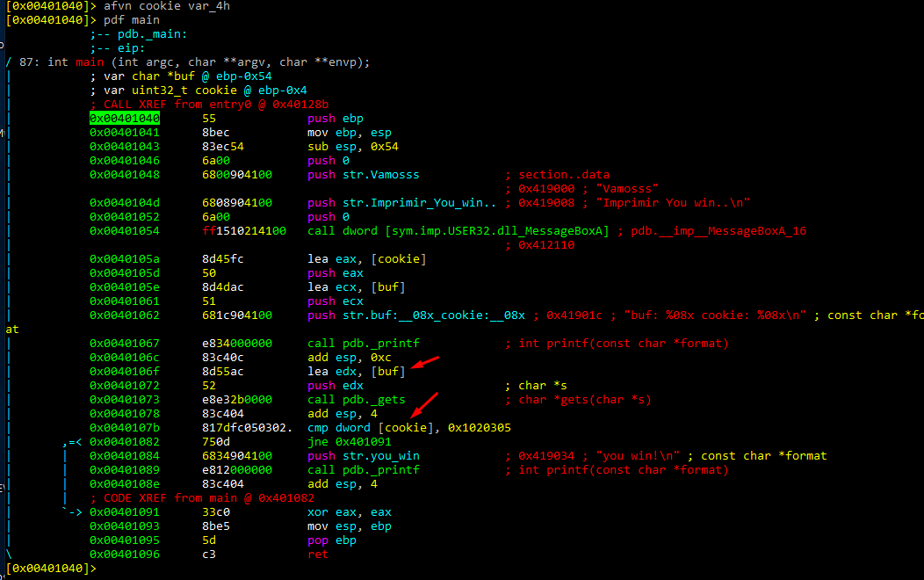The height and width of the screenshot is (580, 924).
Task: Click 'main' in the function signature
Action: point(90,62)
